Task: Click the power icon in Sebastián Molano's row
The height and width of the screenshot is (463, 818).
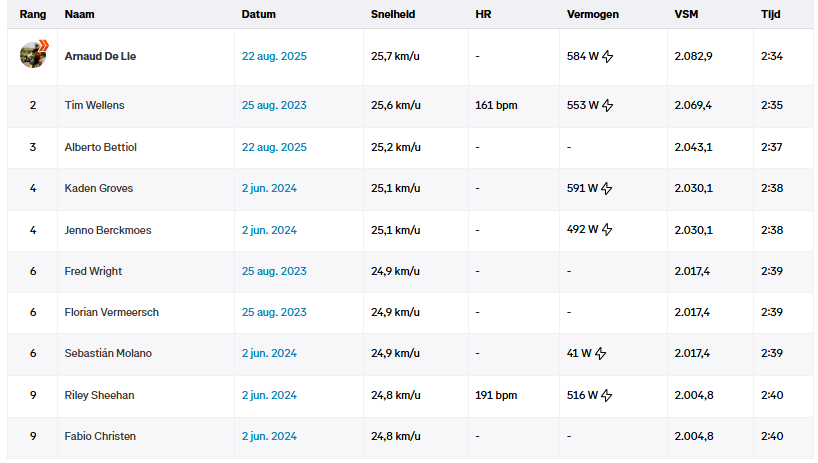Action: click(601, 354)
